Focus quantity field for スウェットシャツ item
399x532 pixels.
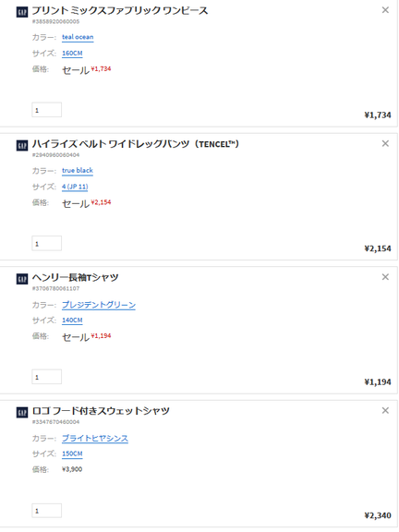pos(47,511)
